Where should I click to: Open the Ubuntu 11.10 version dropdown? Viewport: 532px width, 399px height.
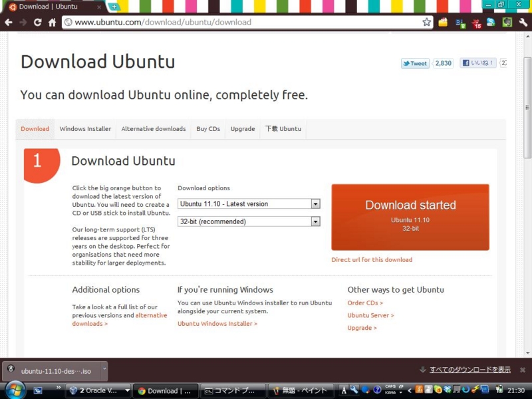(249, 204)
